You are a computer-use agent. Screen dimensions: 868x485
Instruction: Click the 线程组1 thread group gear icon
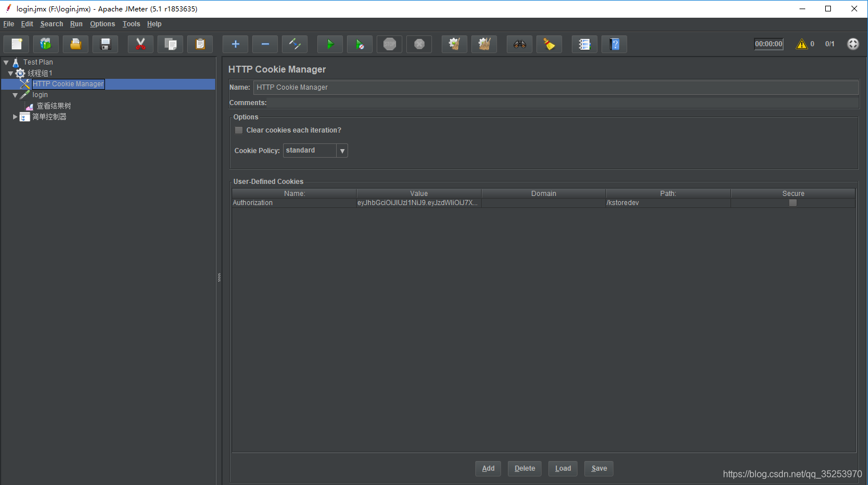click(x=21, y=73)
